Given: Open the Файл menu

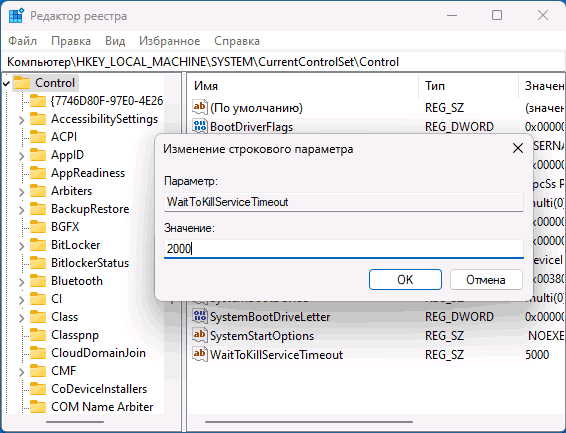Looking at the screenshot, I should pyautogui.click(x=22, y=41).
